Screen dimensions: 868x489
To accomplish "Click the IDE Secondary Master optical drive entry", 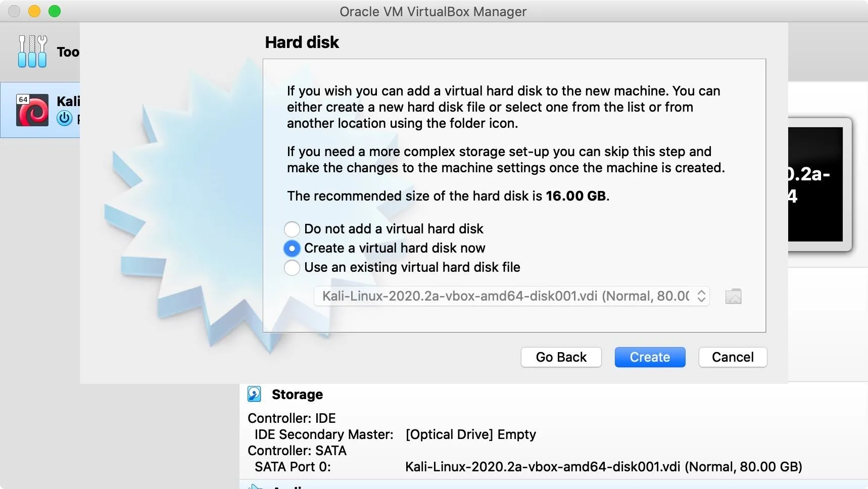I will click(471, 434).
